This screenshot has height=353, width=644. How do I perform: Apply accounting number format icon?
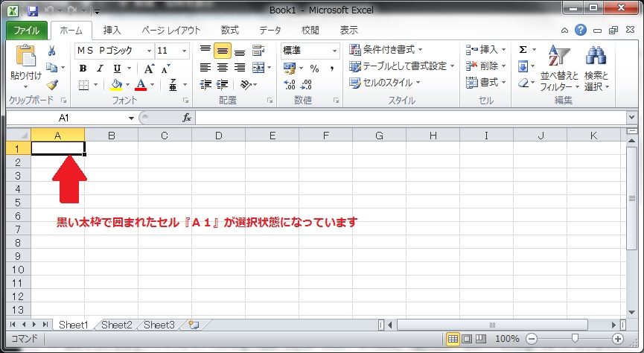tap(290, 68)
